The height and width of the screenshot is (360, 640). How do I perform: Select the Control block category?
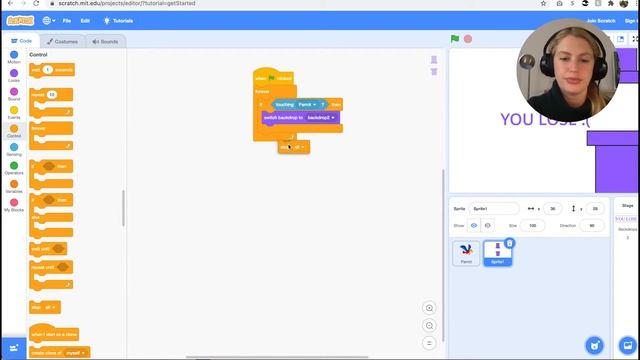pos(14,131)
